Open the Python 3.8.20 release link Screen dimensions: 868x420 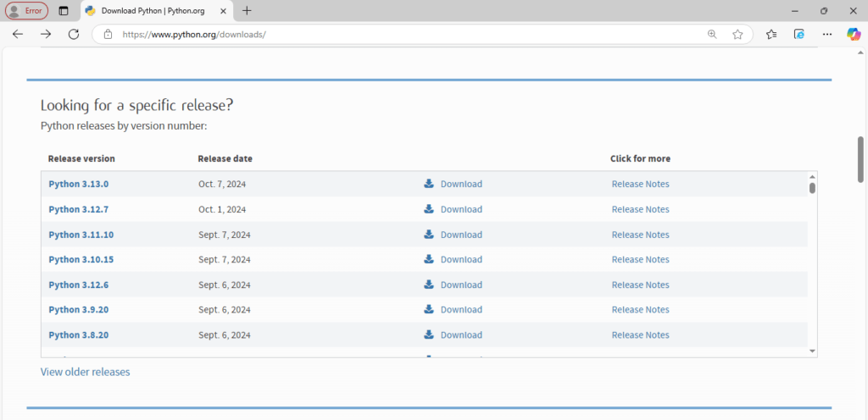[x=79, y=334]
